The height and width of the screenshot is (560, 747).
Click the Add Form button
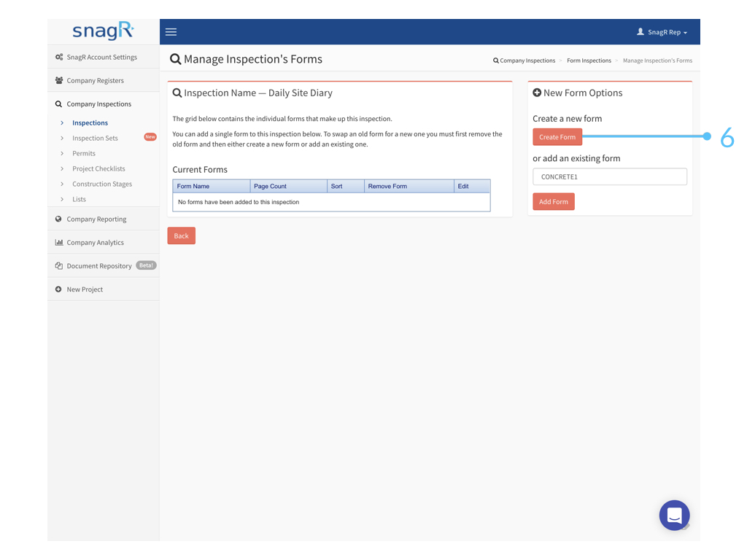553,202
